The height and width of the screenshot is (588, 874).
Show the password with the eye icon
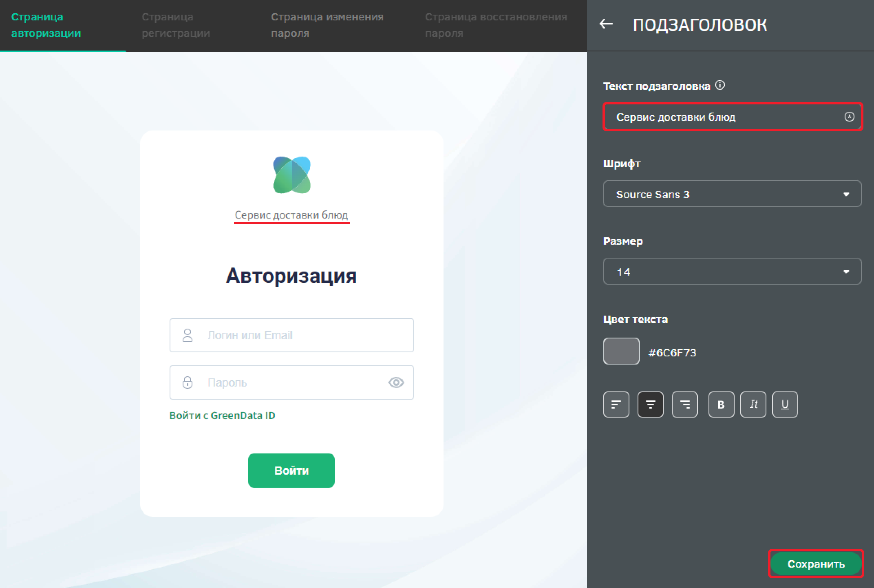(x=396, y=382)
